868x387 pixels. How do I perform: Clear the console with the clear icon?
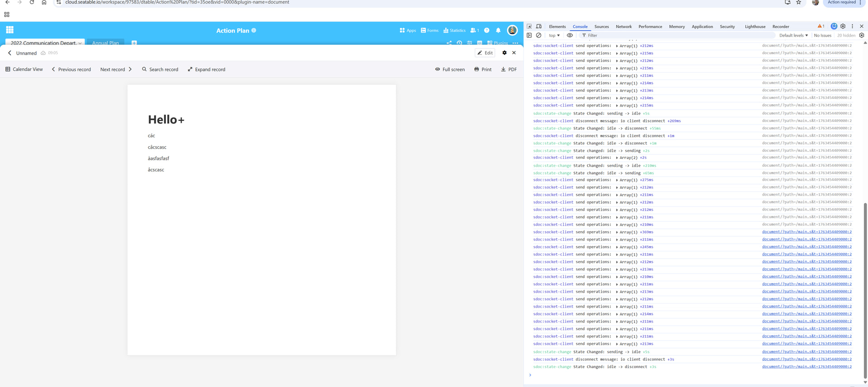click(x=538, y=35)
